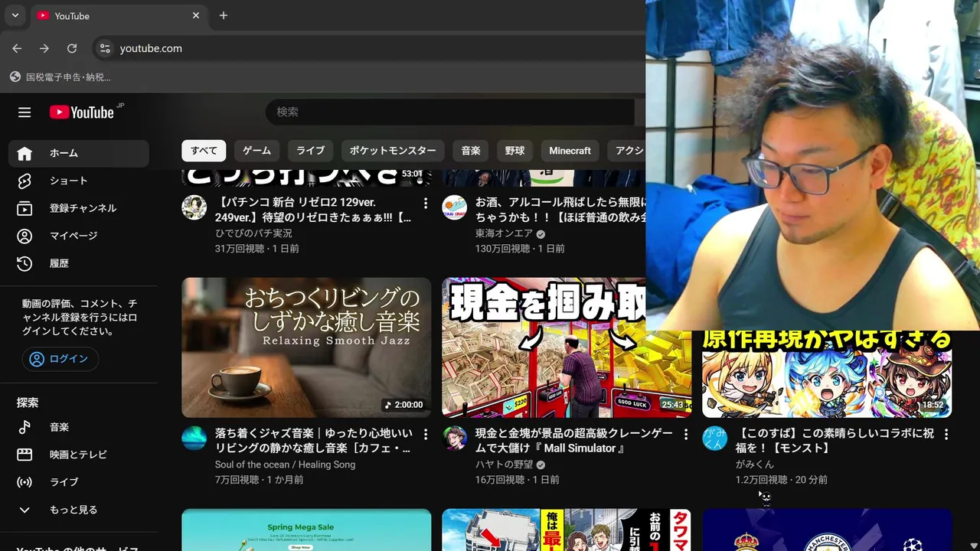980x551 pixels.
Task: Reload the YouTube page
Action: pos(72,48)
